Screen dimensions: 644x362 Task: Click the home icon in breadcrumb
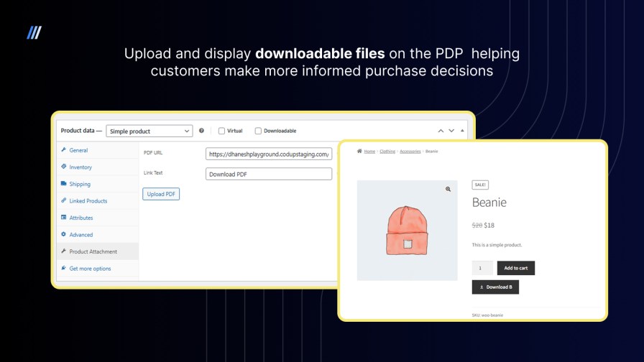point(359,151)
